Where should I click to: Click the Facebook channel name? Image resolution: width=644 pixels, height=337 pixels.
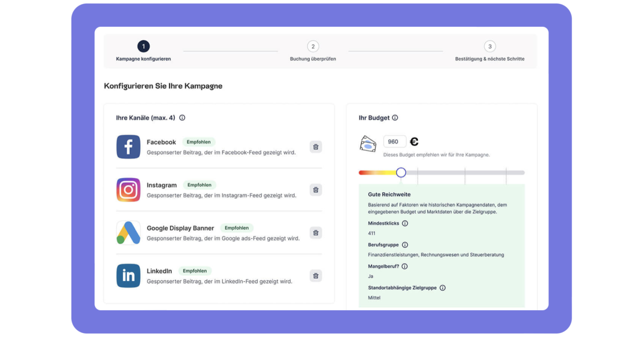pos(161,142)
